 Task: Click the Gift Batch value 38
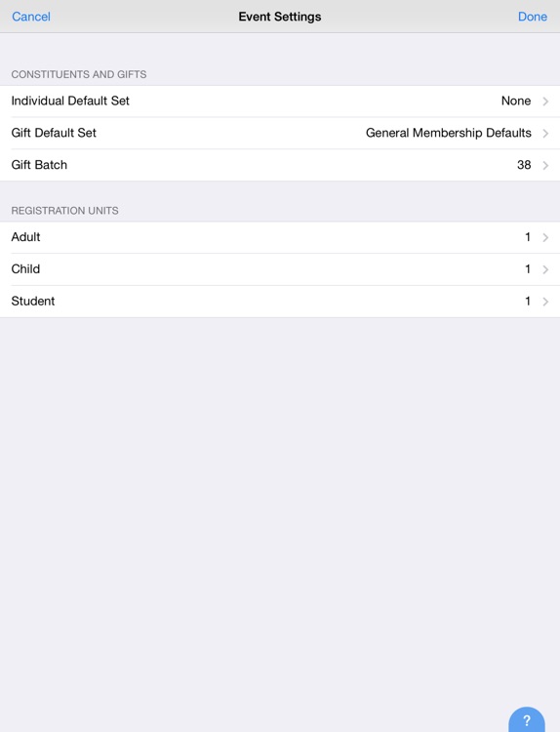tap(524, 165)
